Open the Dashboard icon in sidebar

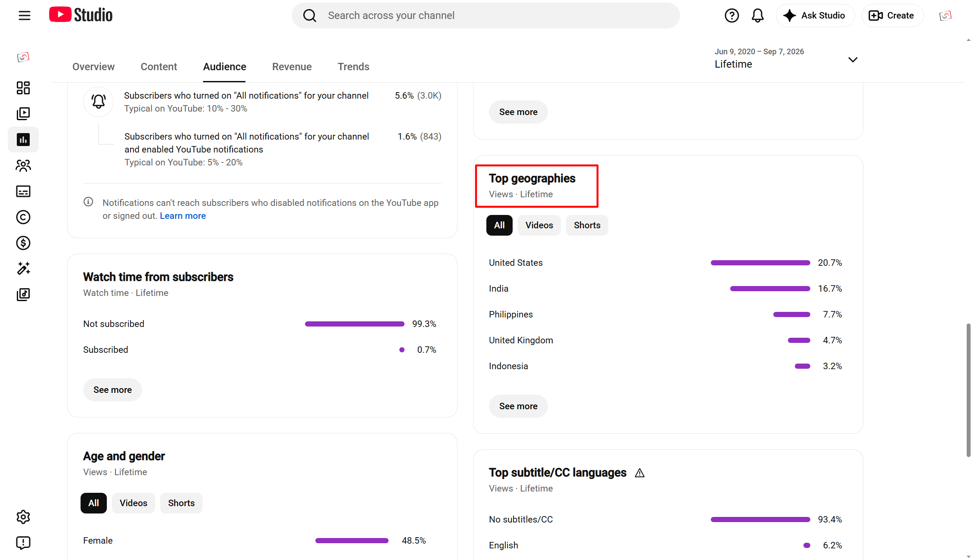pos(23,88)
